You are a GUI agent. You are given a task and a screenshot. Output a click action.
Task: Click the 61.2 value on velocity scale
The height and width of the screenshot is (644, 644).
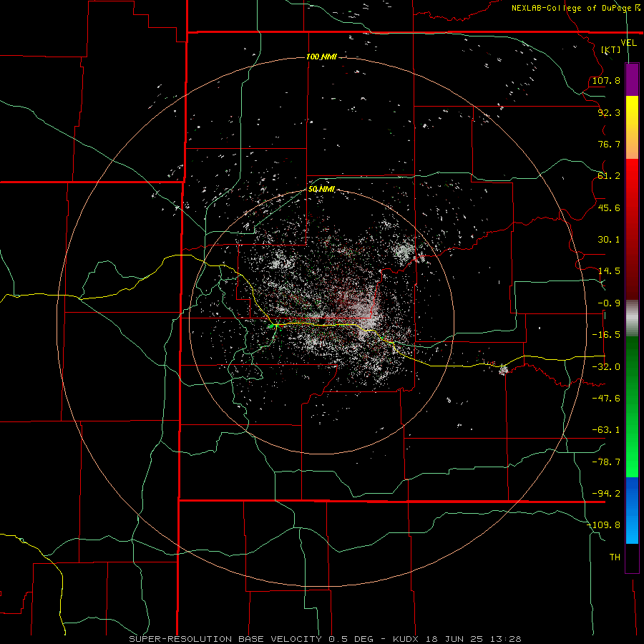click(609, 176)
